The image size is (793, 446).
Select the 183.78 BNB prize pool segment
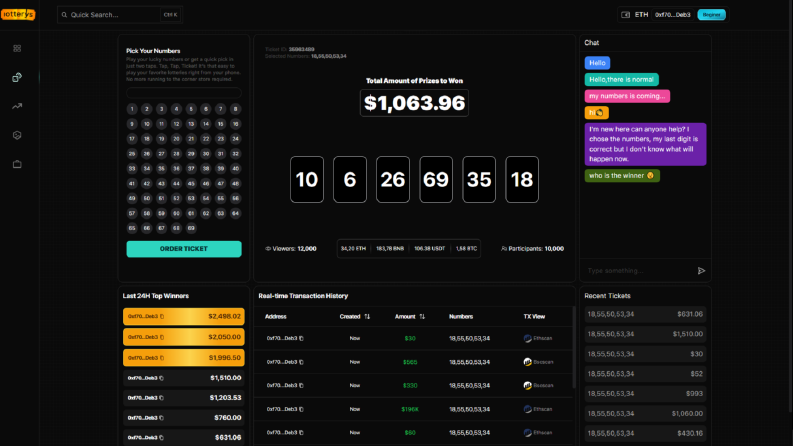(390, 249)
